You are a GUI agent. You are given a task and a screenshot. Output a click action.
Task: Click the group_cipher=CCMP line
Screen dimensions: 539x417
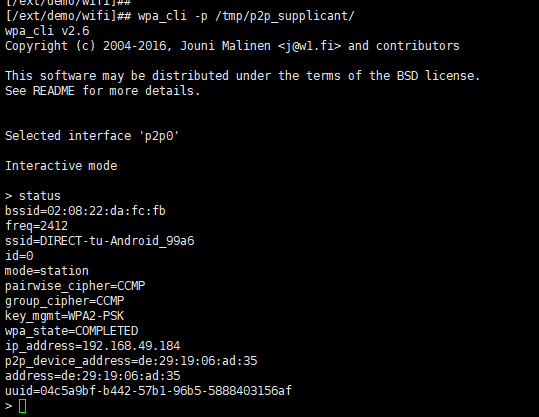[x=65, y=301]
